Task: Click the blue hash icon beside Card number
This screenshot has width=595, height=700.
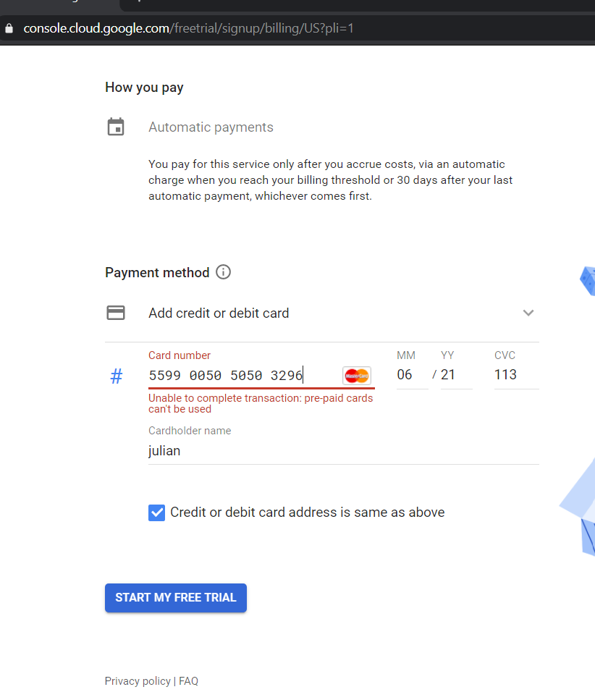Action: pyautogui.click(x=116, y=376)
